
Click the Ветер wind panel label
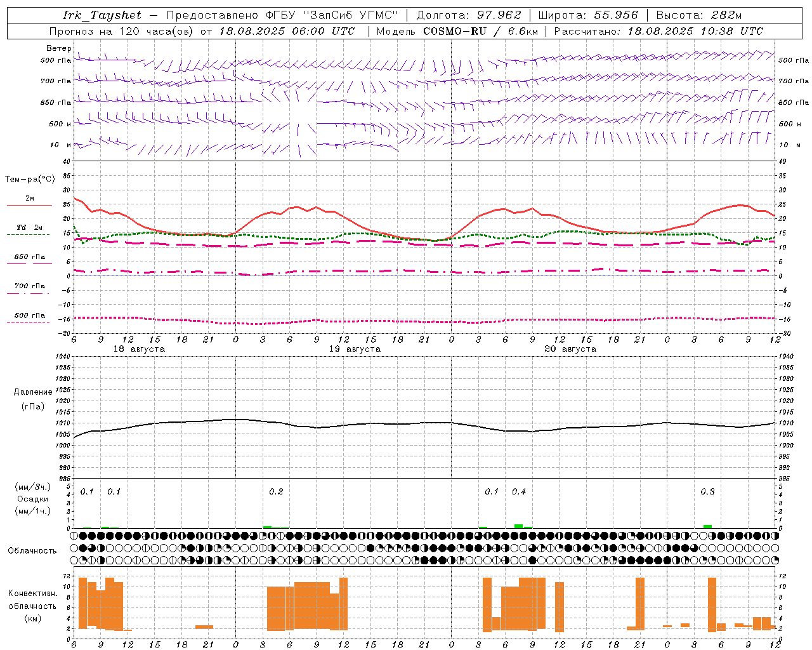[x=58, y=48]
